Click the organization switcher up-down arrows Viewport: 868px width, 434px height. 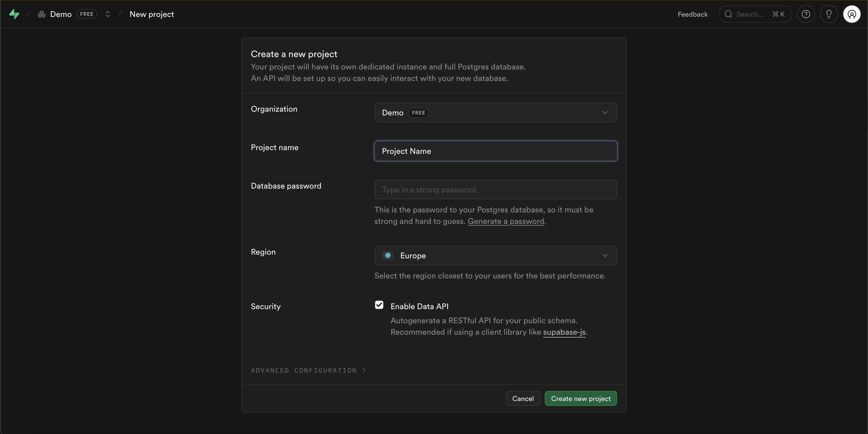tap(107, 14)
